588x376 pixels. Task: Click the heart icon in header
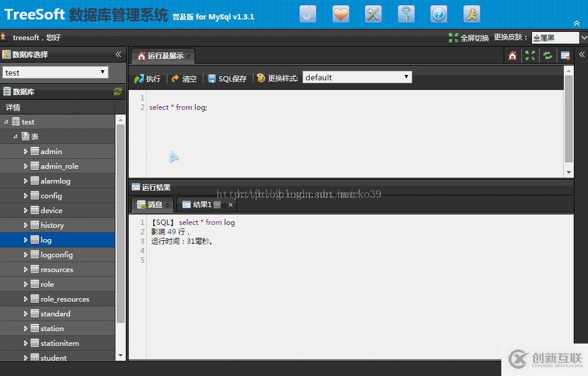[340, 14]
